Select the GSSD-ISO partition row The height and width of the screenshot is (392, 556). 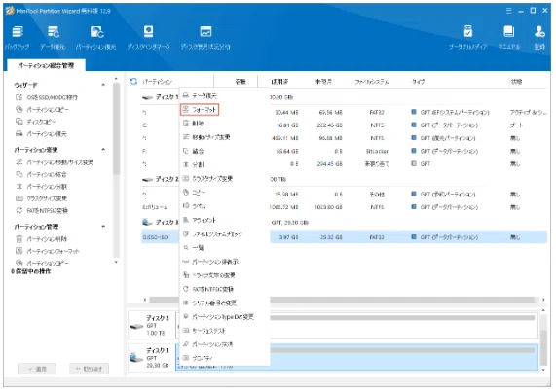coord(344,237)
